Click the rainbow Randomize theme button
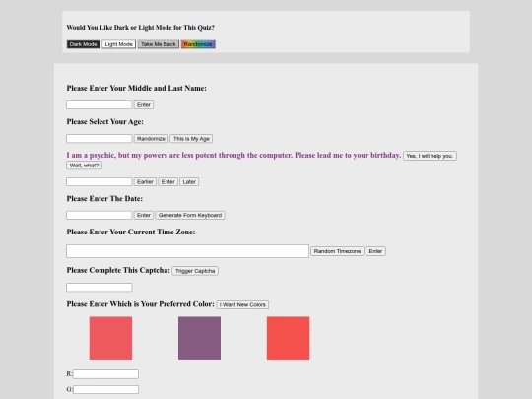Viewport: 532px width, 399px height. [x=198, y=44]
